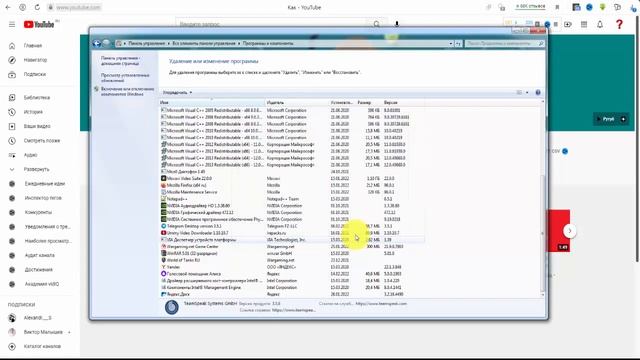This screenshot has height=360, width=640.
Task: Click the YouTube search magnifier button
Action: click(x=377, y=24)
